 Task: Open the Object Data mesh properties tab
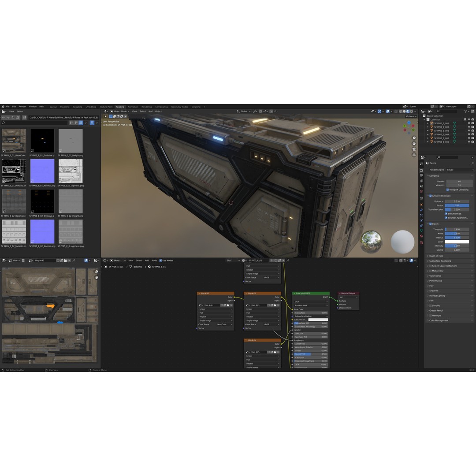coord(421,231)
